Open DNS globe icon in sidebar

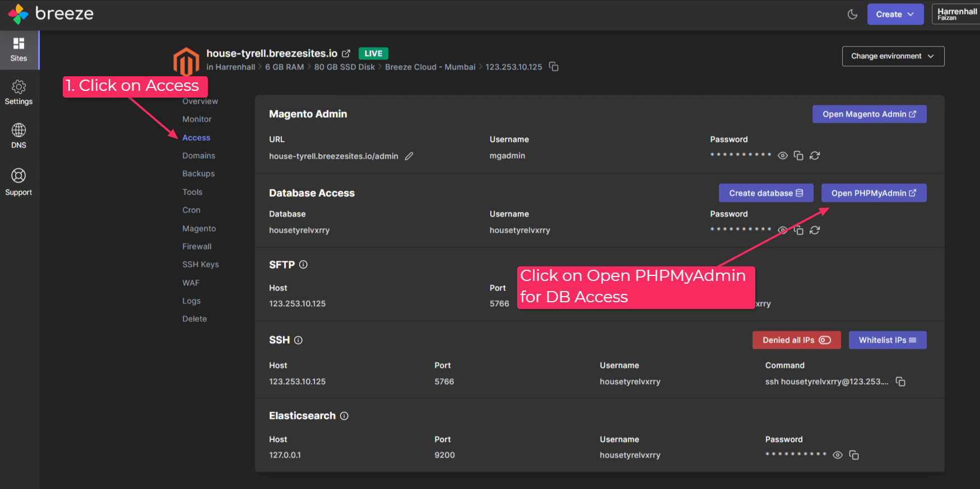[18, 130]
